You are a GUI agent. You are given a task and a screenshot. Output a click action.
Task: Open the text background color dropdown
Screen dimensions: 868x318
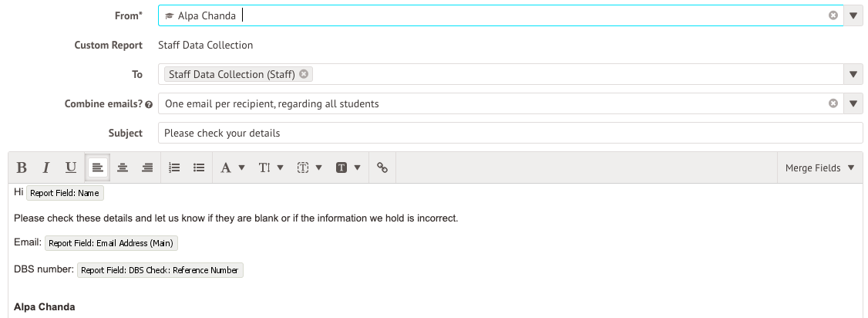pos(348,167)
